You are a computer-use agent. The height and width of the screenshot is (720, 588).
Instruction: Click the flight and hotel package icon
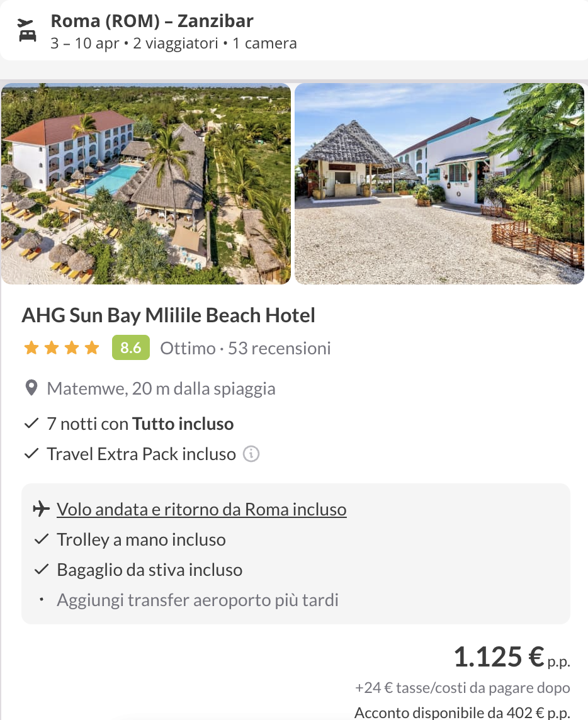27,30
